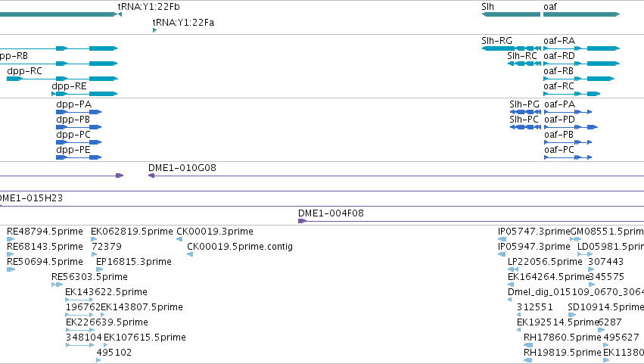Click the tRNA:Y1:22Fa arrow glyph
This screenshot has height=364, width=644.
155,30
